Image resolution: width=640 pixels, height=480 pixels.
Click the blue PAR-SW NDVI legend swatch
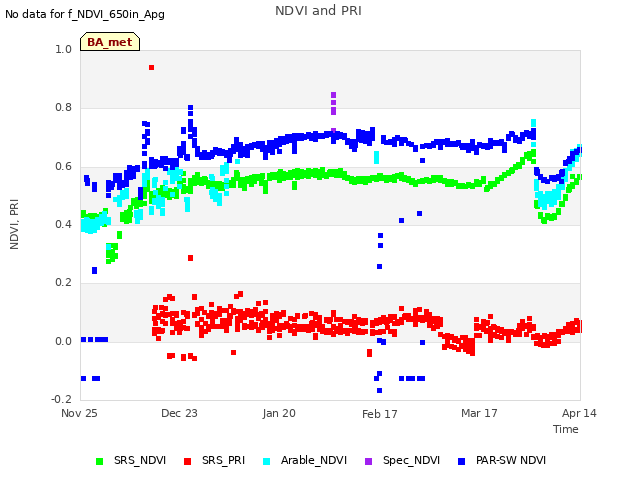click(x=462, y=461)
